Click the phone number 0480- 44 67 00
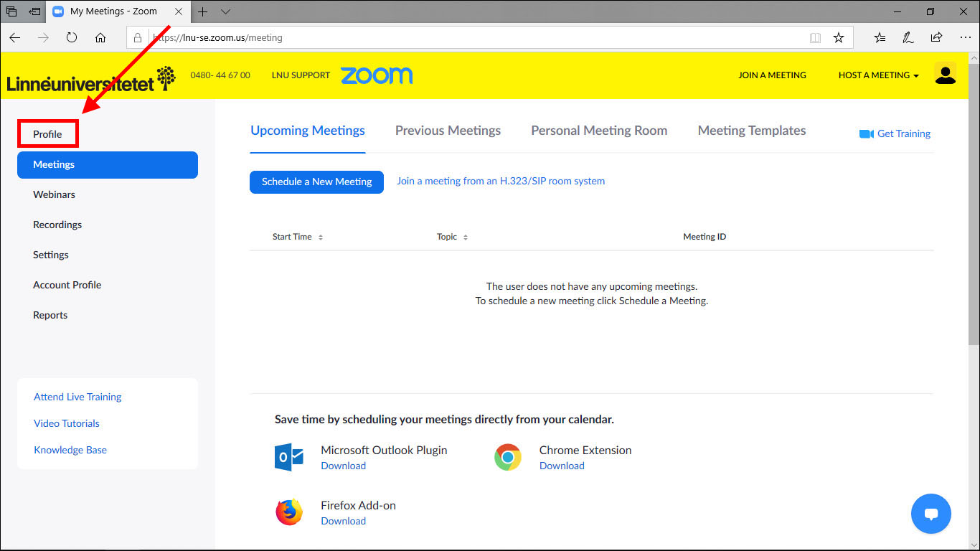This screenshot has width=980, height=551. pyautogui.click(x=220, y=75)
